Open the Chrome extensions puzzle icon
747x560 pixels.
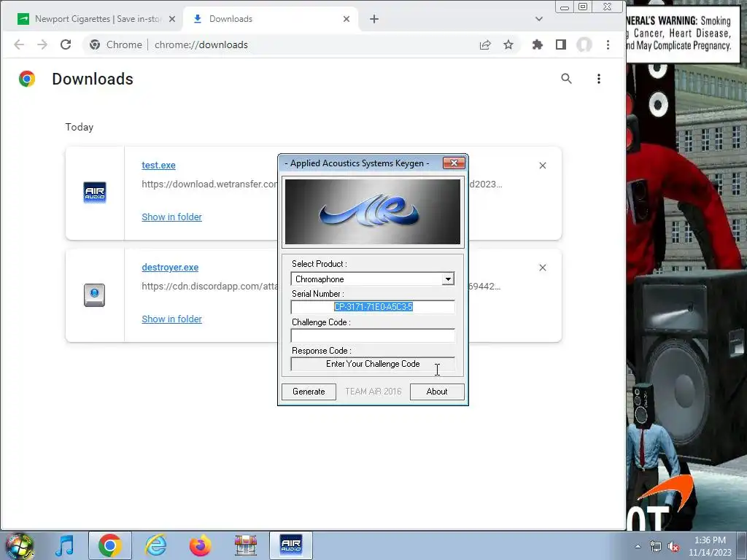click(x=538, y=44)
